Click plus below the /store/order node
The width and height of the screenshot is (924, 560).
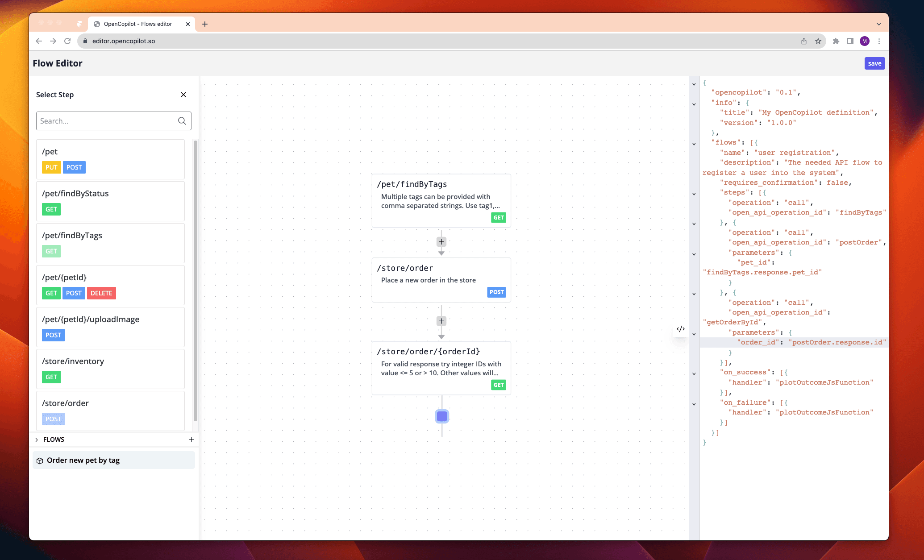441,321
